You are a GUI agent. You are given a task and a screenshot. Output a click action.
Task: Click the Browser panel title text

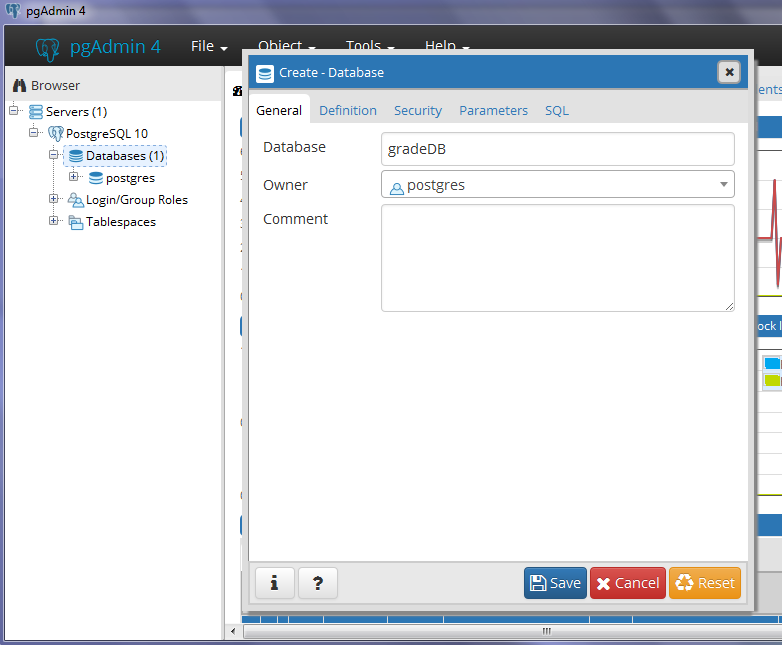55,86
